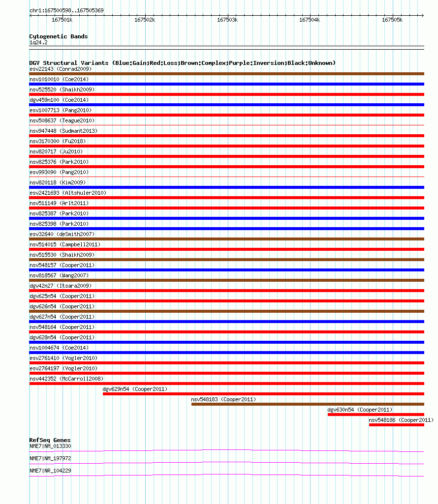Click esv32640 (deSmith2007) label
This screenshot has height=504, width=438.
[62, 234]
